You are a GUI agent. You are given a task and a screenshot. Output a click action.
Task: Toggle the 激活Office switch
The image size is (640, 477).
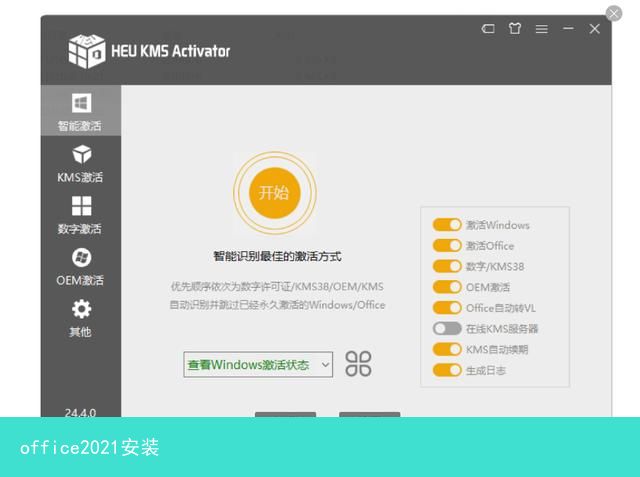pos(447,245)
